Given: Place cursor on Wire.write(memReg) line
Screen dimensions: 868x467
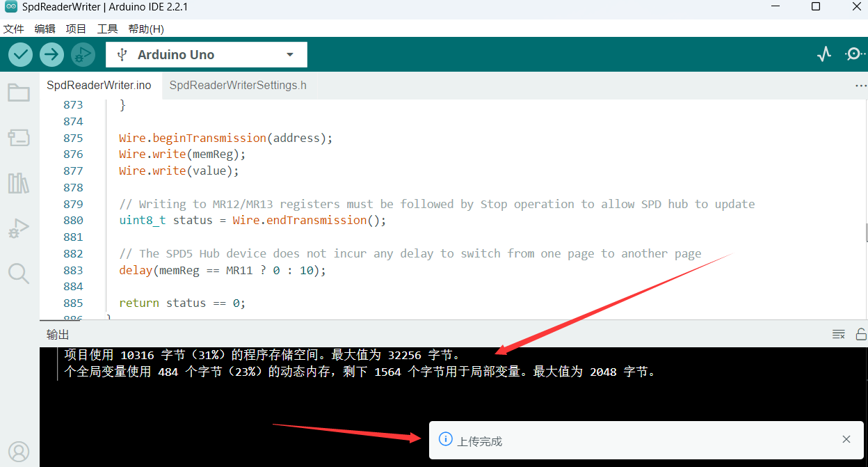Looking at the screenshot, I should (182, 155).
